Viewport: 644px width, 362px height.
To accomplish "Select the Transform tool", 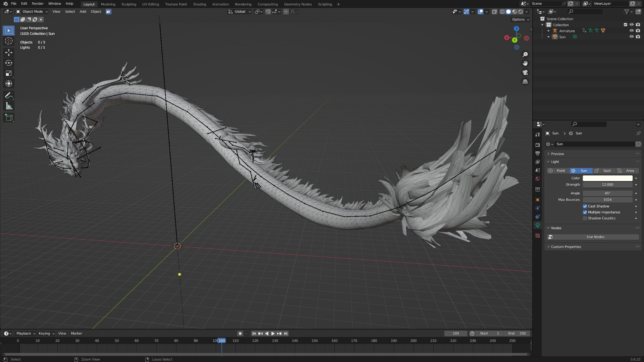I will click(9, 84).
